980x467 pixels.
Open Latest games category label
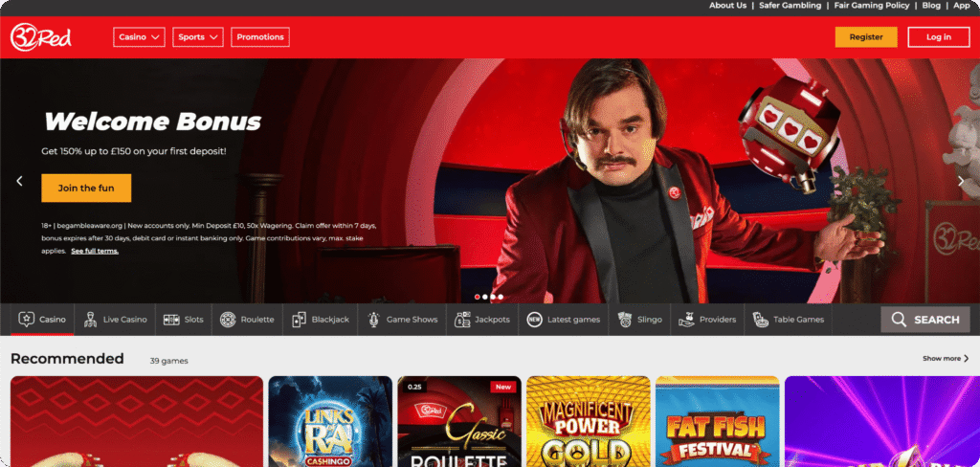click(574, 320)
